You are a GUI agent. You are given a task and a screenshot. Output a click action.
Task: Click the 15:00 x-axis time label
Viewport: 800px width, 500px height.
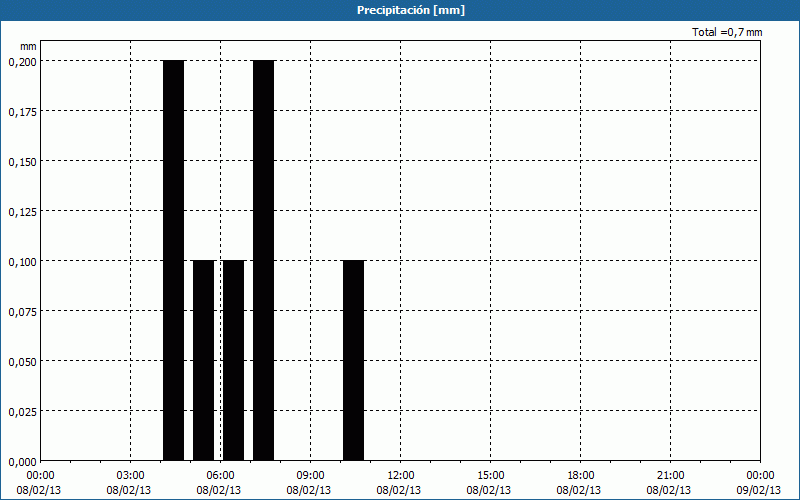[491, 476]
